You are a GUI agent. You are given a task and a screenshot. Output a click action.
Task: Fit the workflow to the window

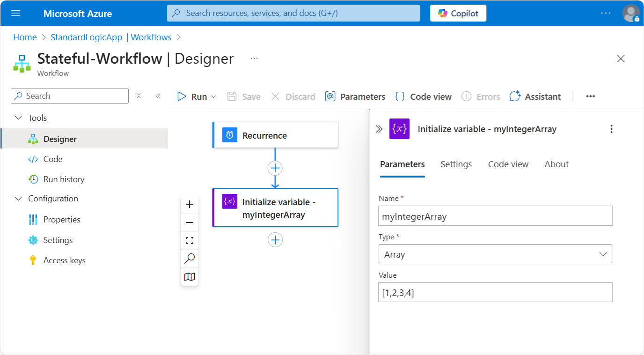(190, 240)
